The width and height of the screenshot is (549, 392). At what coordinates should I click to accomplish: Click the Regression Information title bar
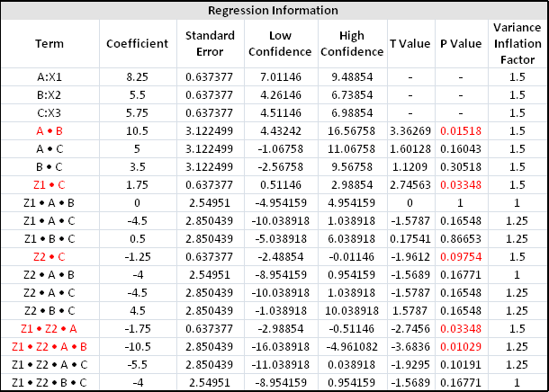(x=274, y=11)
